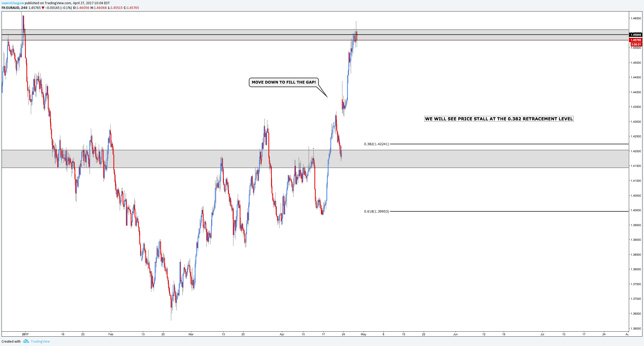
Task: Click the Feb date axis label
Action: (111, 334)
